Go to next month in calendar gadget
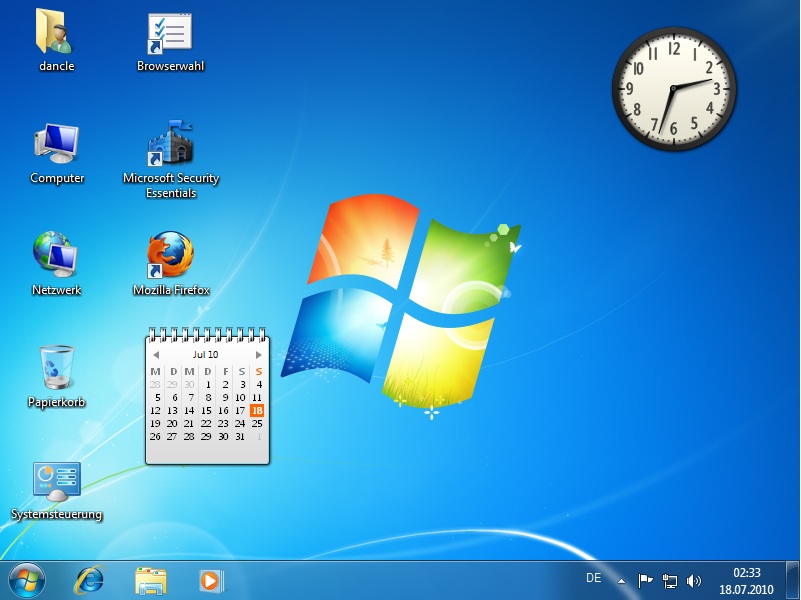 tap(259, 355)
